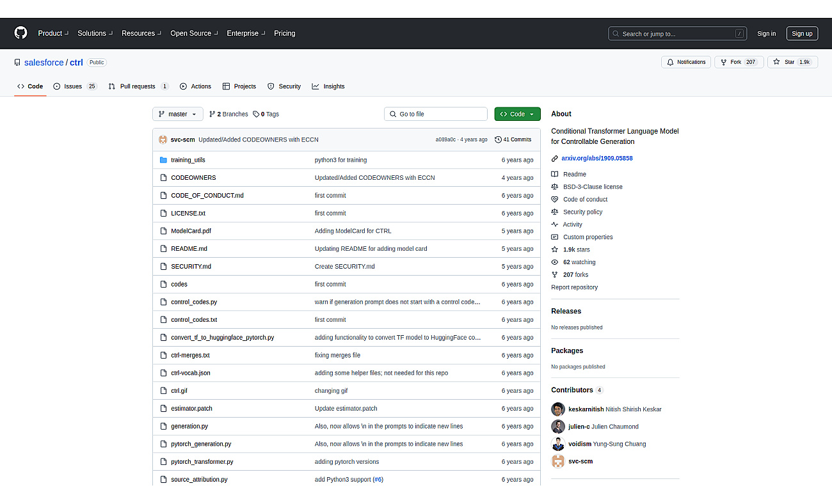
Task: Click the 41 Commits link
Action: click(513, 139)
